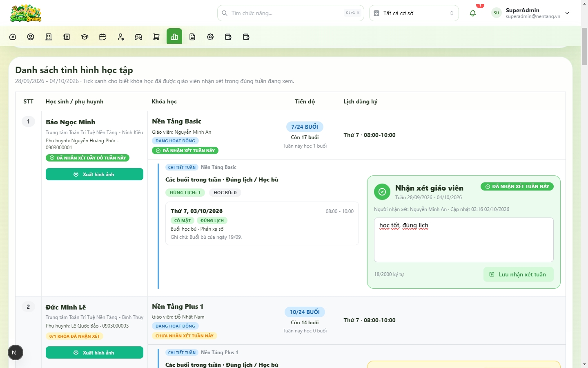588x368 pixels.
Task: Focus the 'Tìm chức năng...' search field
Action: tap(291, 13)
